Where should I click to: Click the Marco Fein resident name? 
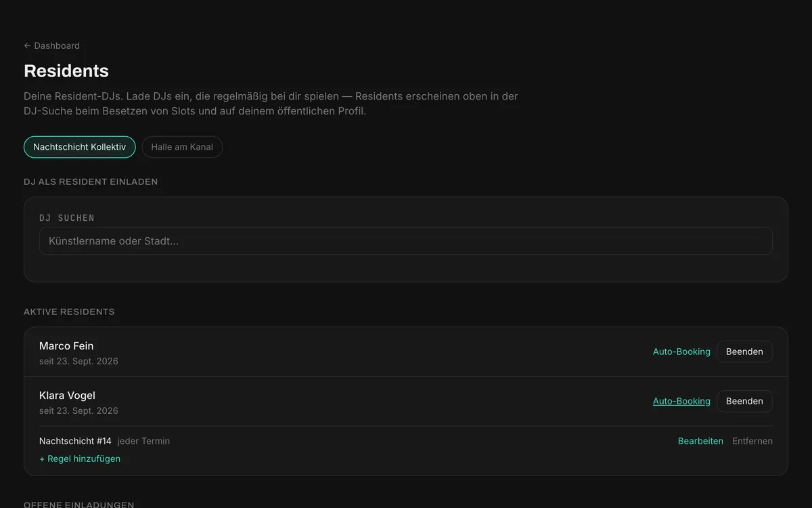(66, 346)
